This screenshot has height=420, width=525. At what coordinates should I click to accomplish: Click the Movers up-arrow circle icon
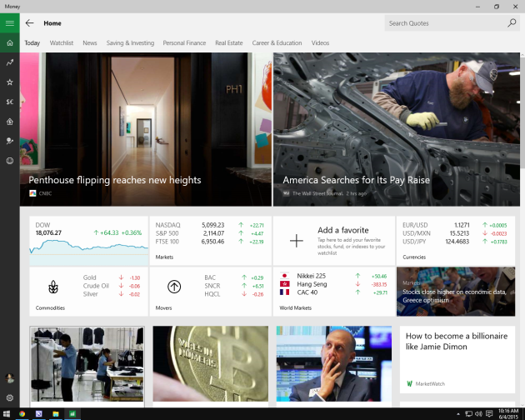[174, 287]
